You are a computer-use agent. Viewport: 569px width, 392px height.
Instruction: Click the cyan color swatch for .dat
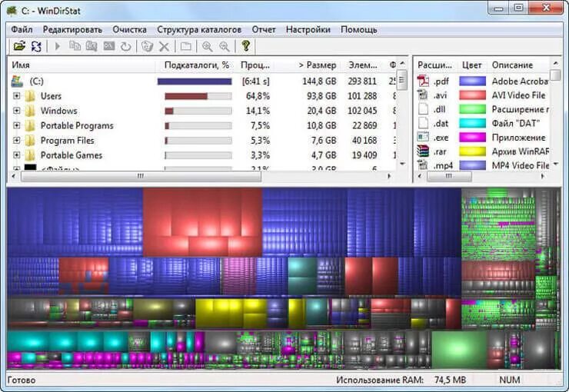tap(472, 123)
